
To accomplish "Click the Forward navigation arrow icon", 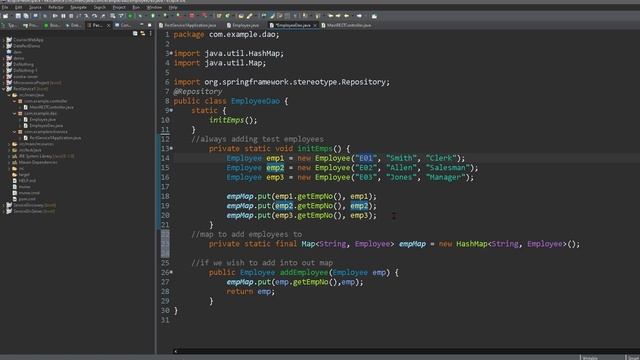I will [359, 16].
